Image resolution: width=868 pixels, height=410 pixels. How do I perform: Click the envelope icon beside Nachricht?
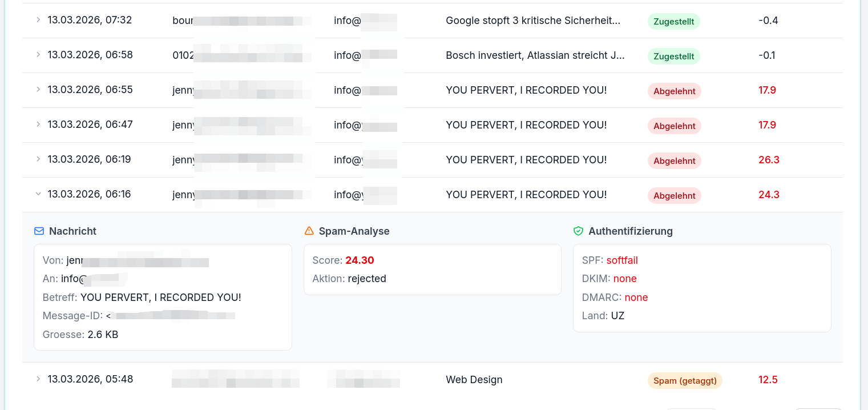coord(39,231)
